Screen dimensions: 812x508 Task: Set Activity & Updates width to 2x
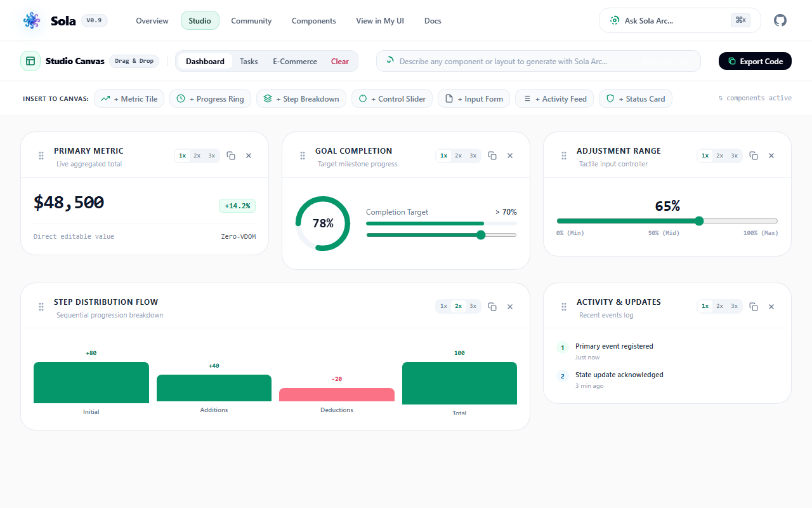pyautogui.click(x=720, y=307)
